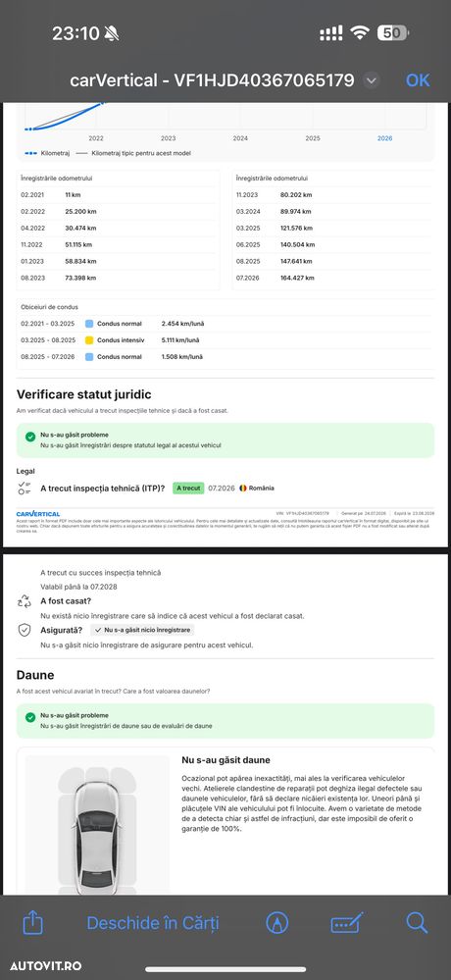Tap the shield icon beside Asigurată
The image size is (451, 980).
coord(25,630)
